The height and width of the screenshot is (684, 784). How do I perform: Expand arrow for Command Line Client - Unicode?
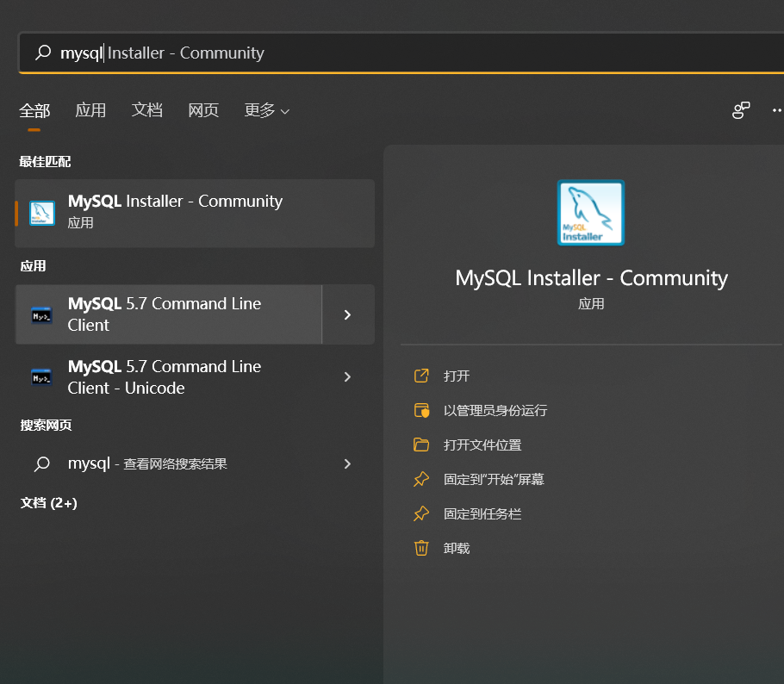coord(348,377)
